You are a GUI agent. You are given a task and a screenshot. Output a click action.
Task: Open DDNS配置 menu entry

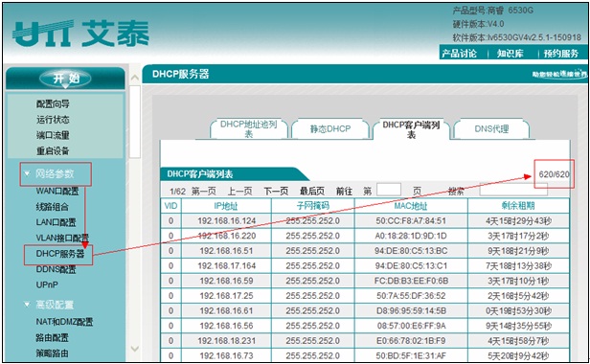56,269
